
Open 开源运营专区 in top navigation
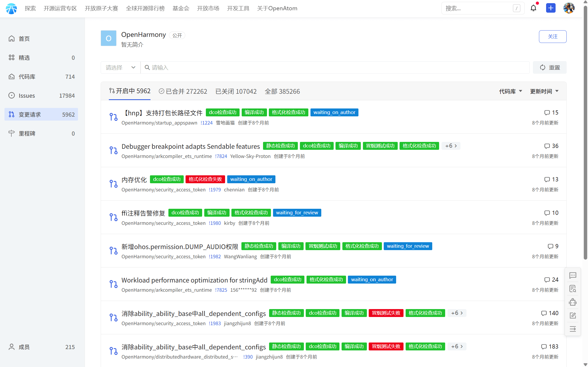pyautogui.click(x=60, y=8)
